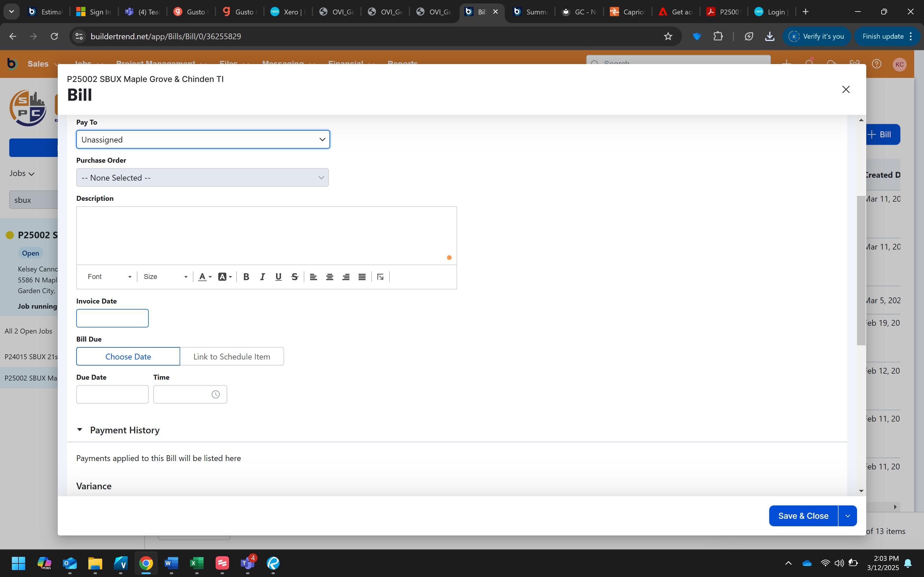Open the Font family dropdown
Screen dimensions: 924x577
point(109,277)
